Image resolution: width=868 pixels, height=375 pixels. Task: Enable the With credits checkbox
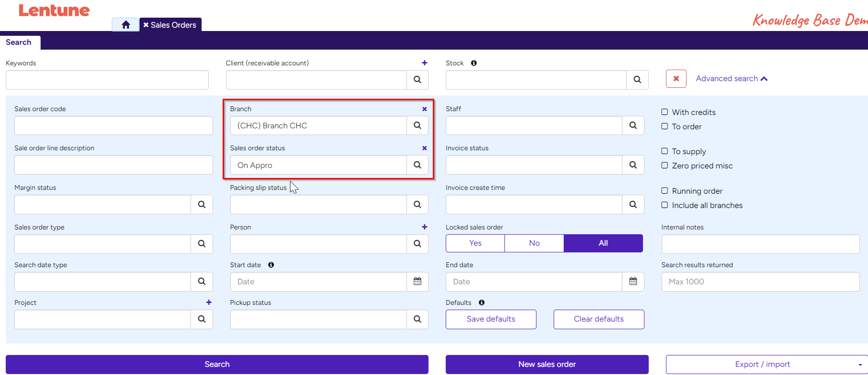coord(664,112)
